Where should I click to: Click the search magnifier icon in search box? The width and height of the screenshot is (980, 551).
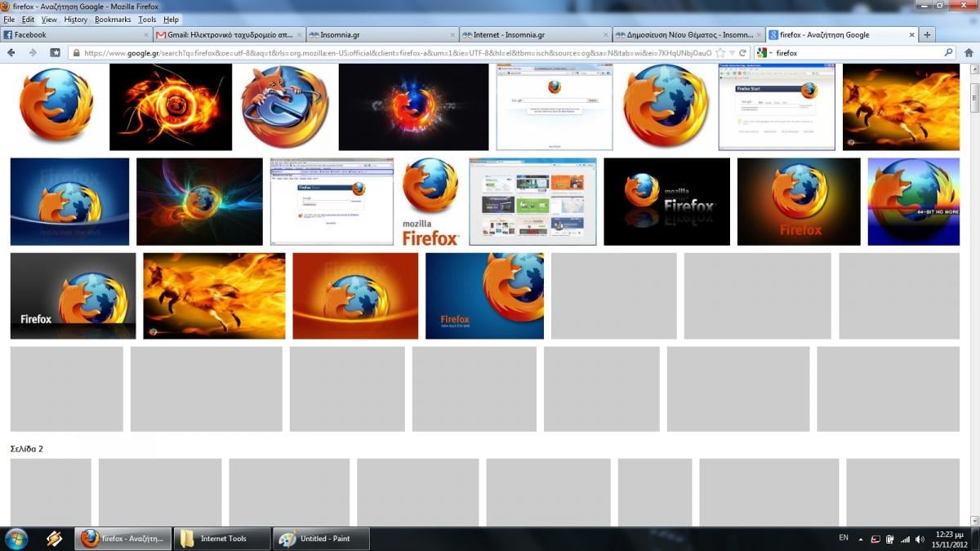[948, 52]
